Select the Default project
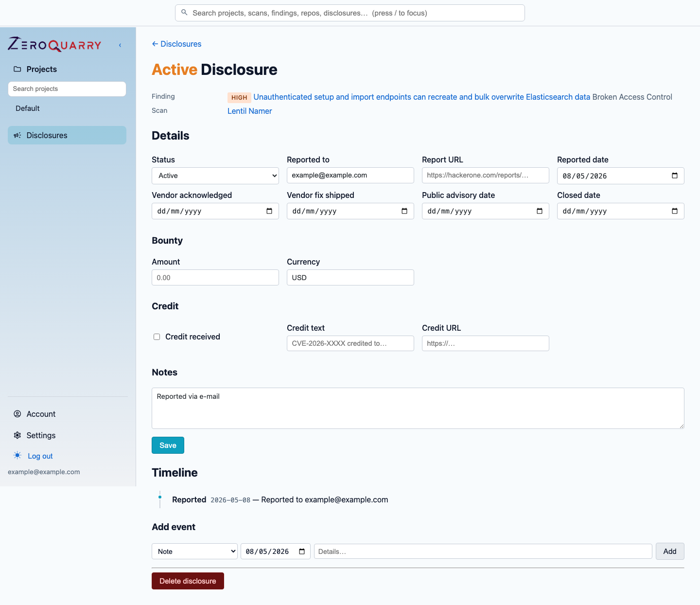This screenshot has width=700, height=605. tap(28, 108)
